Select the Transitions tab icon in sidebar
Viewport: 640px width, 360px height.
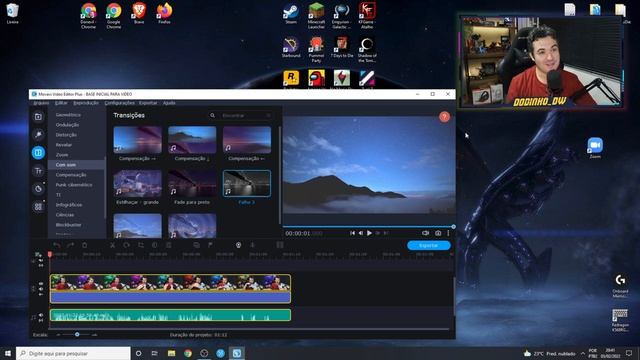pyautogui.click(x=38, y=153)
